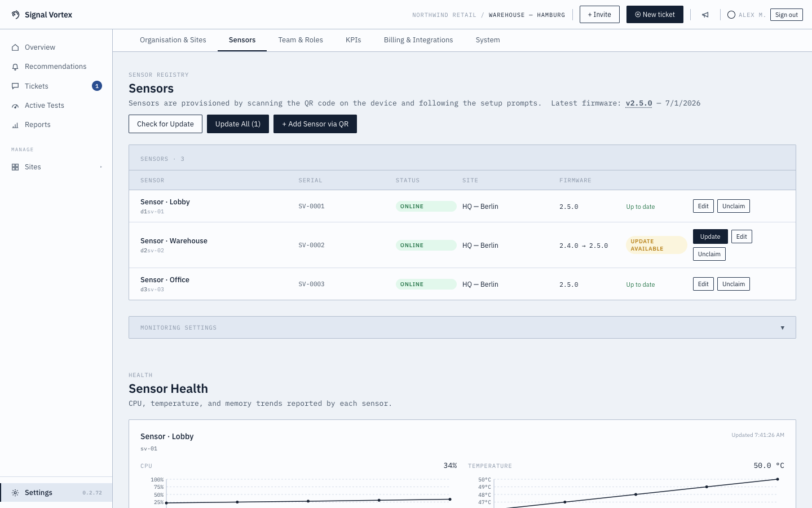Update the Sensor Warehouse firmware
The height and width of the screenshot is (508, 812).
(x=710, y=237)
